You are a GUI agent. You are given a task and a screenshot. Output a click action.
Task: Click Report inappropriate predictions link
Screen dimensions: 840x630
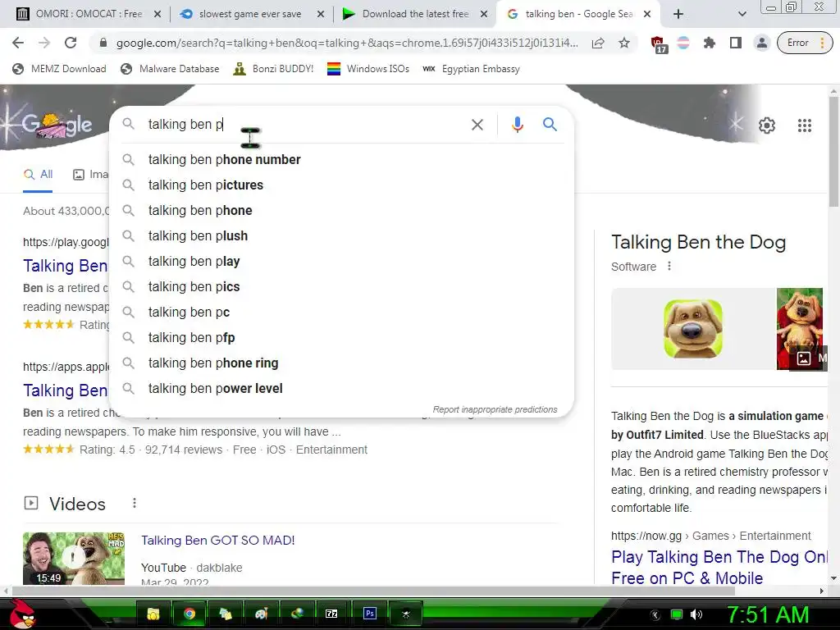(495, 410)
